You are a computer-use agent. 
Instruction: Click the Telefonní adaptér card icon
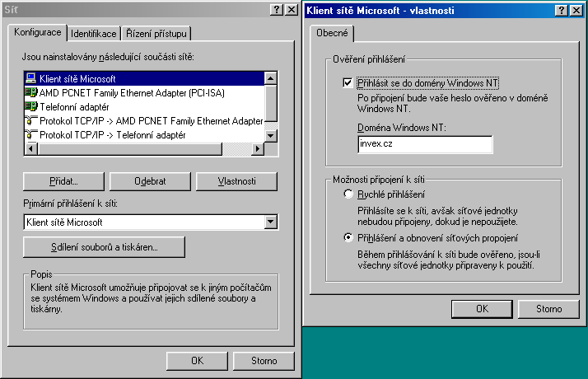[30, 106]
